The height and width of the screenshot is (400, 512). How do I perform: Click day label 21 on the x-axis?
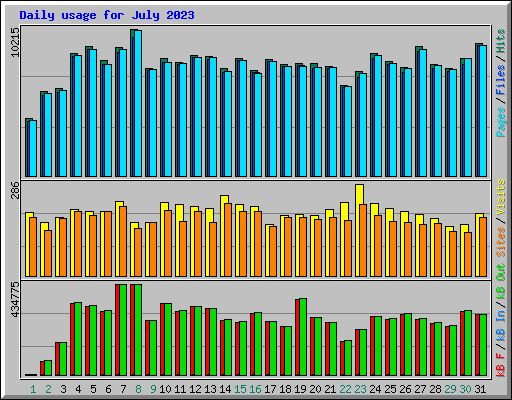pos(330,389)
